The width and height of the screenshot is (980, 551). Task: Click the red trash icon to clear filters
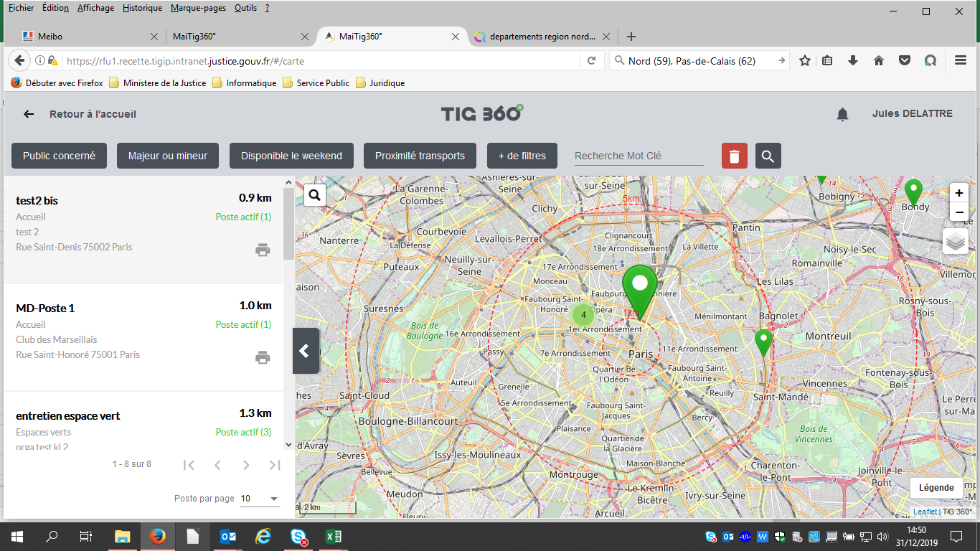(734, 156)
